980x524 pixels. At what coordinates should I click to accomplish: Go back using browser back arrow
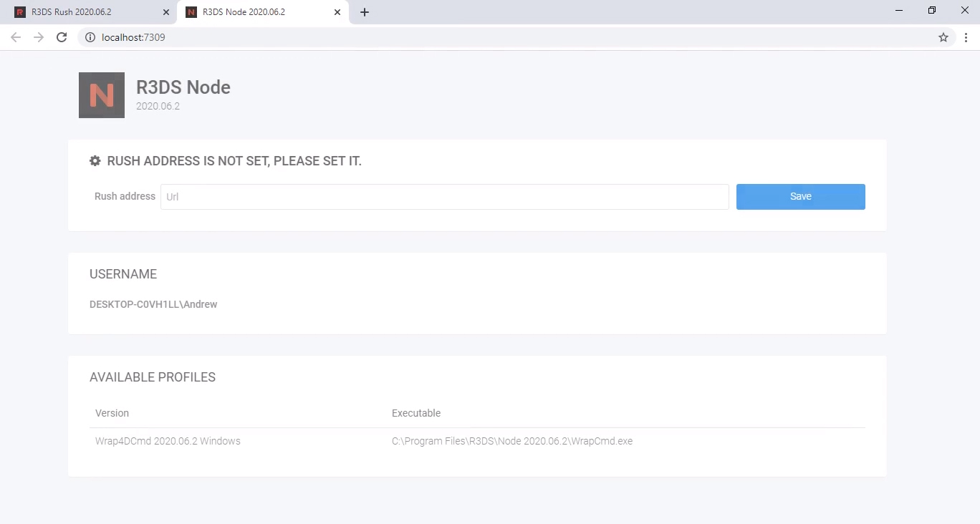coord(16,37)
